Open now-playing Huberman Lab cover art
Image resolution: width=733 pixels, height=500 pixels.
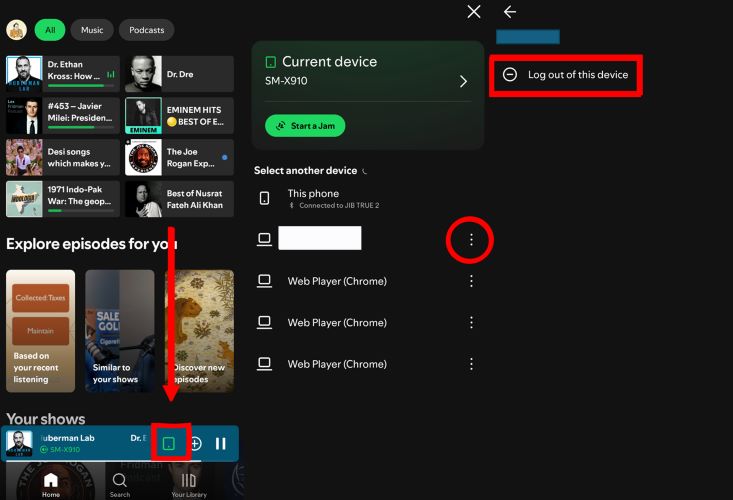[19, 443]
